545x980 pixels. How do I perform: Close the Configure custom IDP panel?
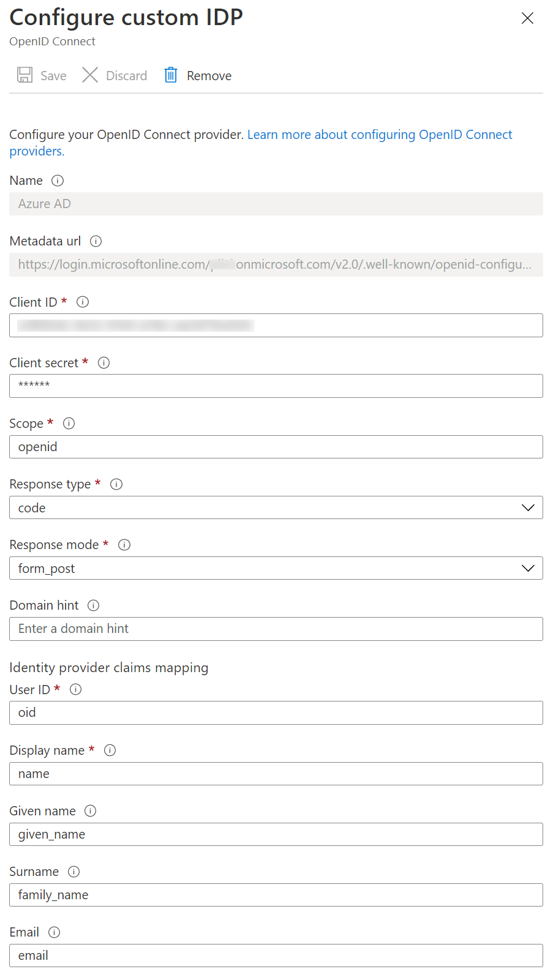527,18
